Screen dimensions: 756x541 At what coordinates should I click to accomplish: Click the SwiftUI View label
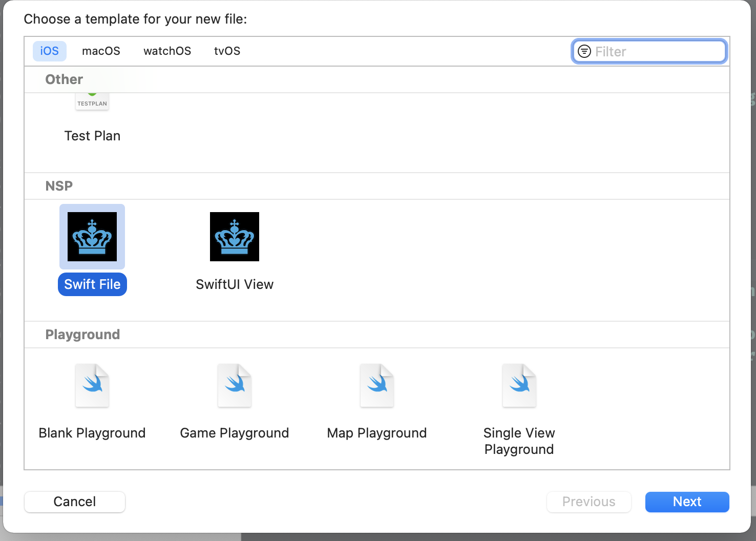[235, 284]
